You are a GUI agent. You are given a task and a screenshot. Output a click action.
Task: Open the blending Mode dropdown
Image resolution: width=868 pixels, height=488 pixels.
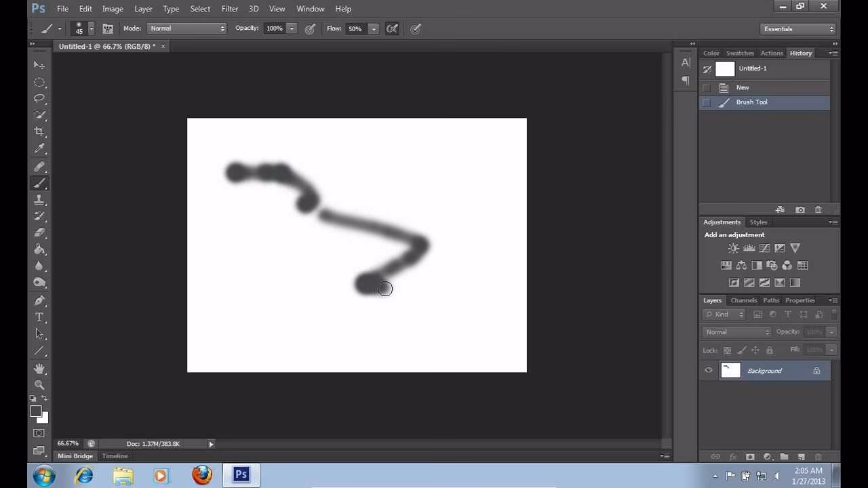(x=186, y=28)
